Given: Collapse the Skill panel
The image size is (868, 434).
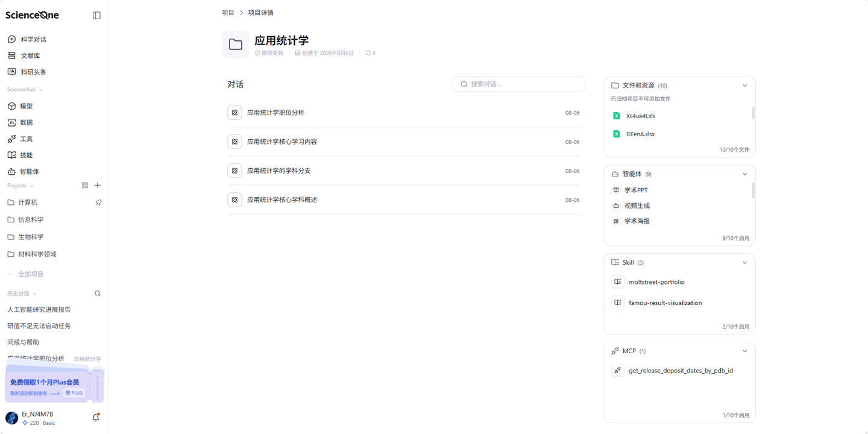Looking at the screenshot, I should pyautogui.click(x=744, y=263).
